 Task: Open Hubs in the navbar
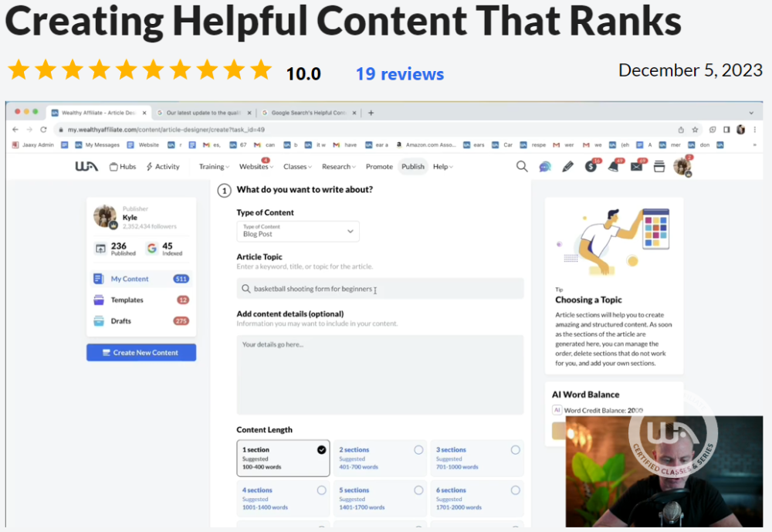(x=123, y=167)
